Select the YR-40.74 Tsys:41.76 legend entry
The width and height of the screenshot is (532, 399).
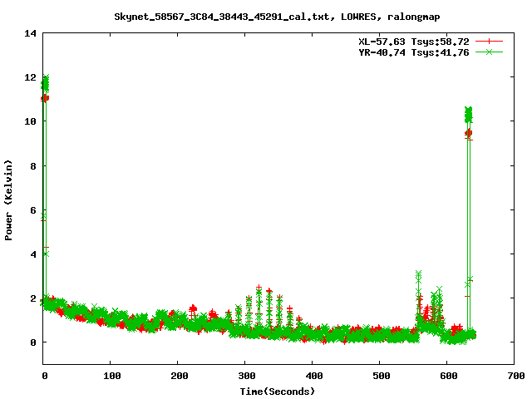[x=414, y=52]
